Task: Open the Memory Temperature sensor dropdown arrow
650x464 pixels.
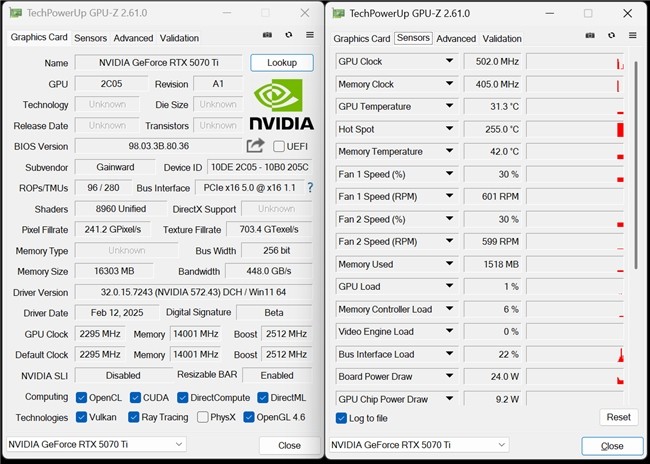Action: [449, 151]
